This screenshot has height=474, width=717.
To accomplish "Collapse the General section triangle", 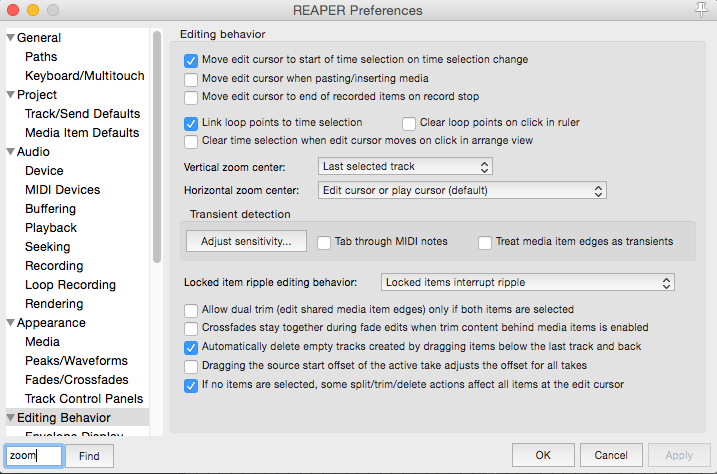I will (10, 38).
